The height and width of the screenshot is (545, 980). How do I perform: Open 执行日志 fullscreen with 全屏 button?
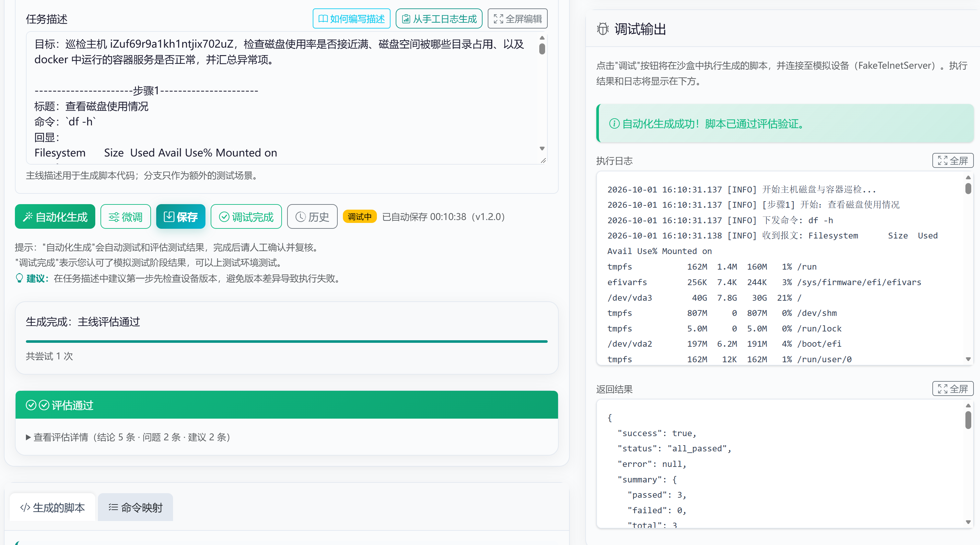coord(952,161)
